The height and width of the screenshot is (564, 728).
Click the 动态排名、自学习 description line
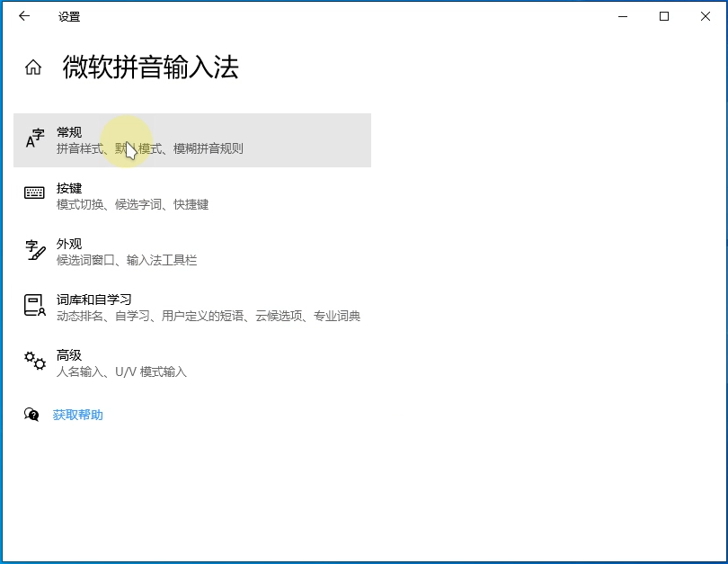tap(209, 316)
